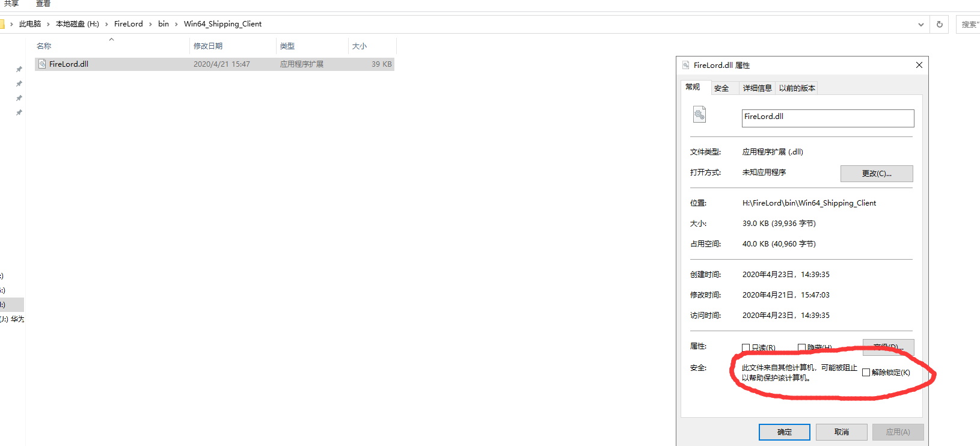Viewport: 980px width, 446px height.
Task: Click the modified time 2020年4月21日, 15:47:03
Action: click(786, 295)
